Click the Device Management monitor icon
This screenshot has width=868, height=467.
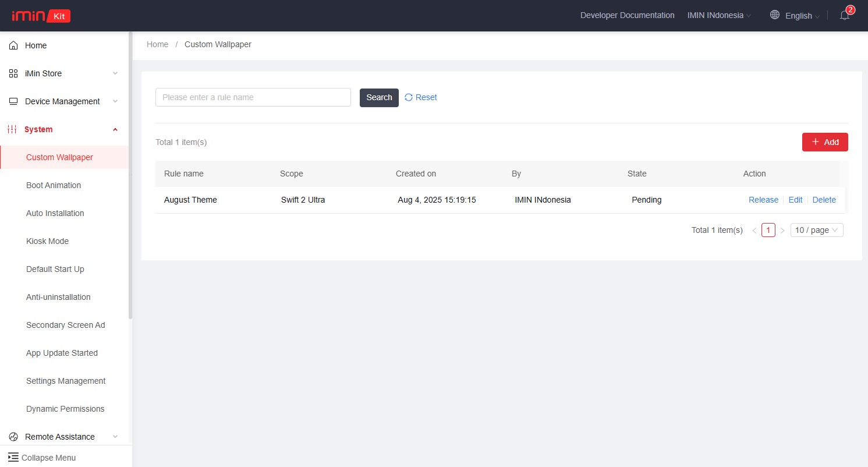pos(13,101)
